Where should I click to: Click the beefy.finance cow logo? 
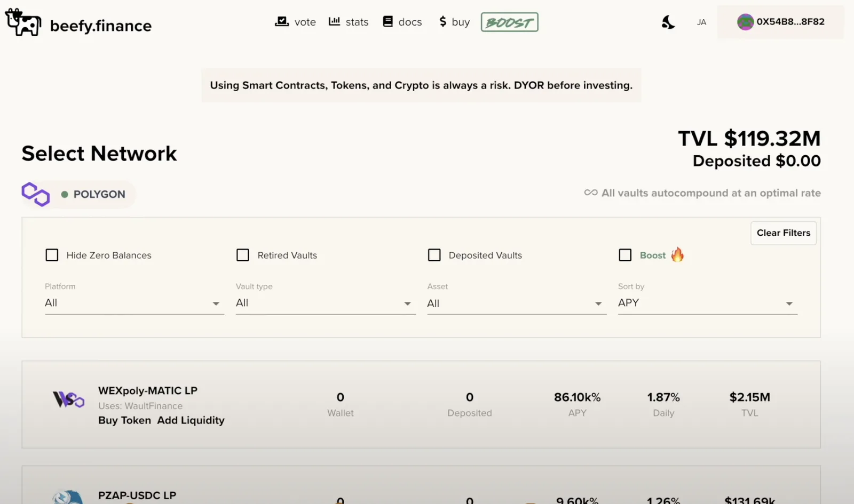(23, 22)
